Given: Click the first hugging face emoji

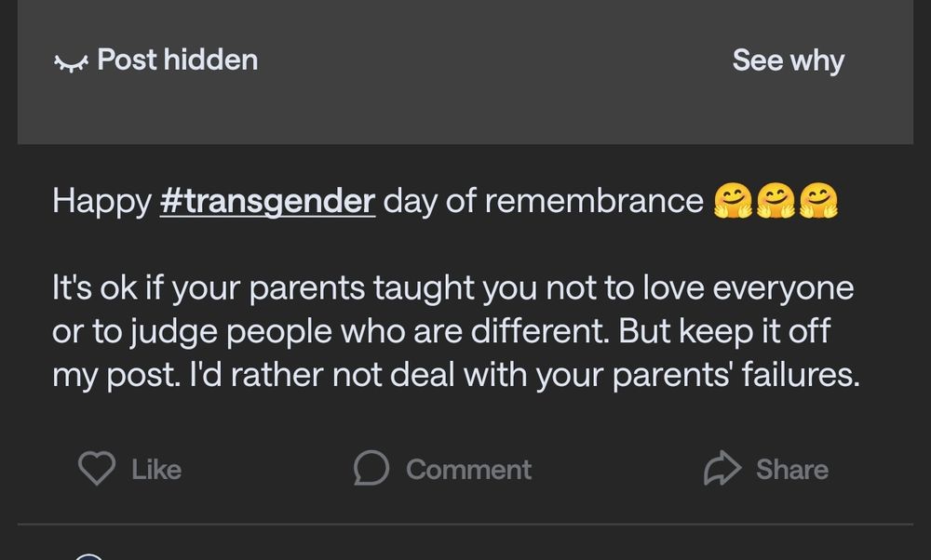Looking at the screenshot, I should pos(733,201).
